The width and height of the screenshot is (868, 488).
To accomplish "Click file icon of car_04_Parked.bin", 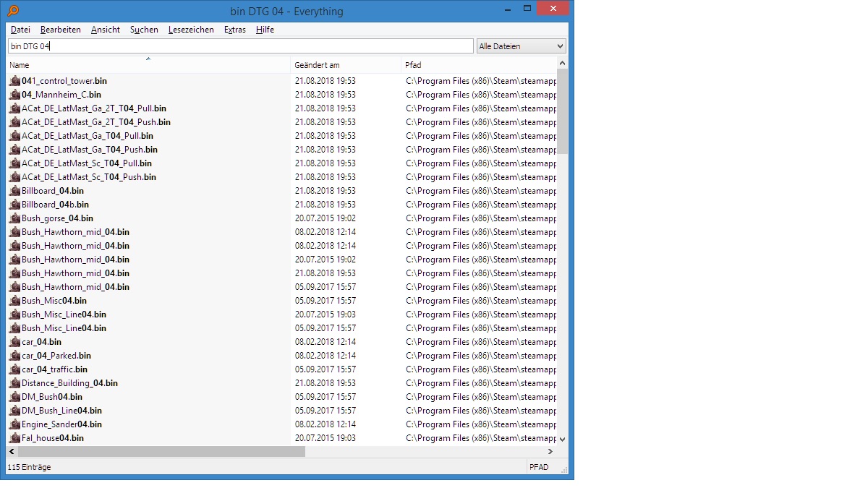I will point(14,356).
